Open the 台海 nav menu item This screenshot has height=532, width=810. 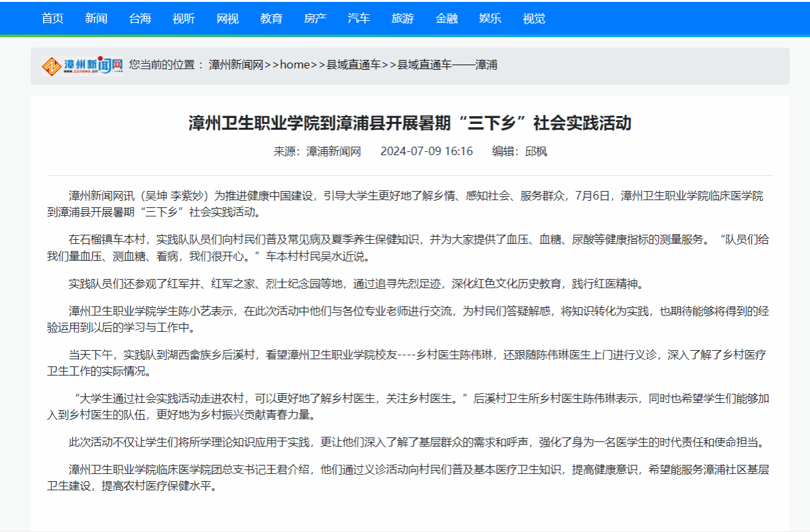[x=140, y=18]
